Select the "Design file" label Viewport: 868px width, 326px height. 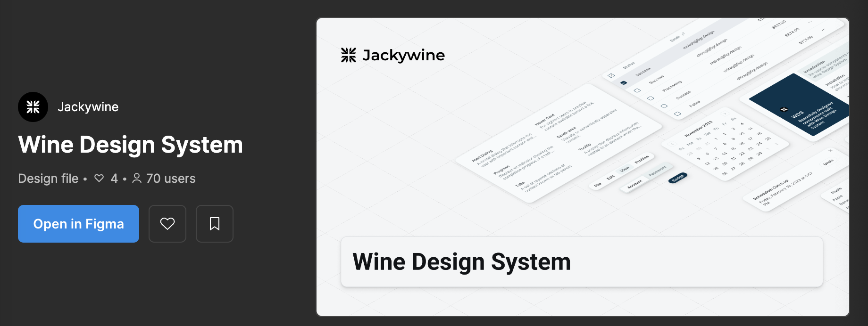(x=48, y=179)
